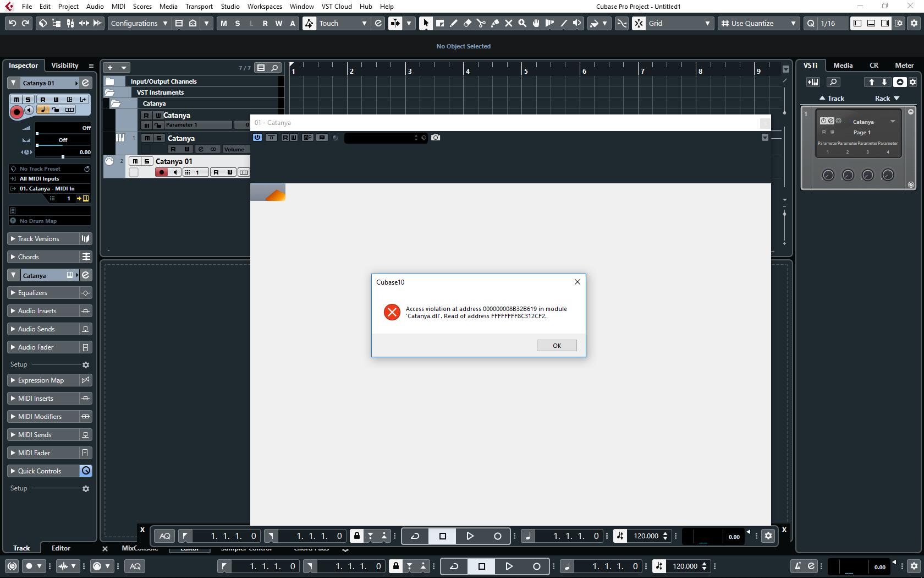The image size is (924, 578).
Task: Click the AQ button in the bottom transport
Action: (135, 566)
